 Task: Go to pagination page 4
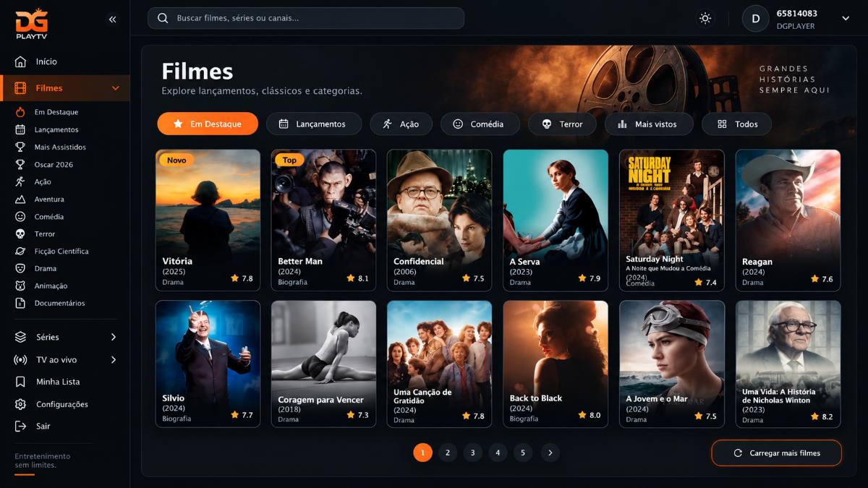[498, 453]
